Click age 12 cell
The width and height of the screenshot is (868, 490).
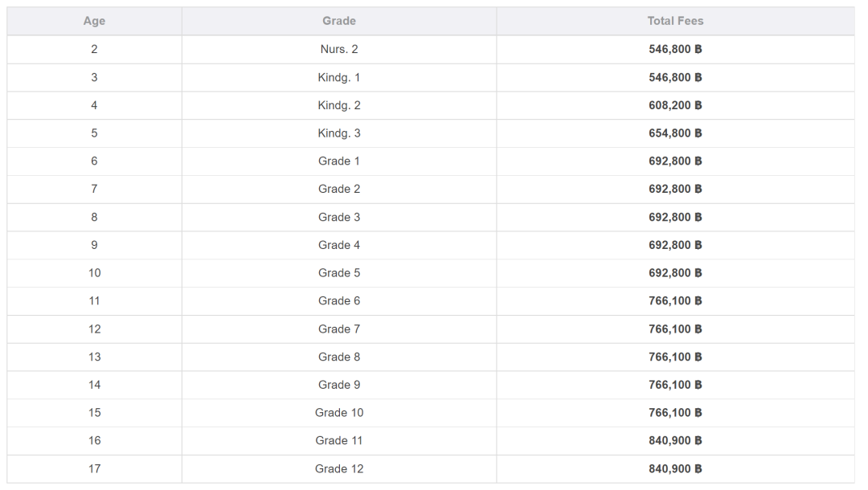(x=94, y=329)
